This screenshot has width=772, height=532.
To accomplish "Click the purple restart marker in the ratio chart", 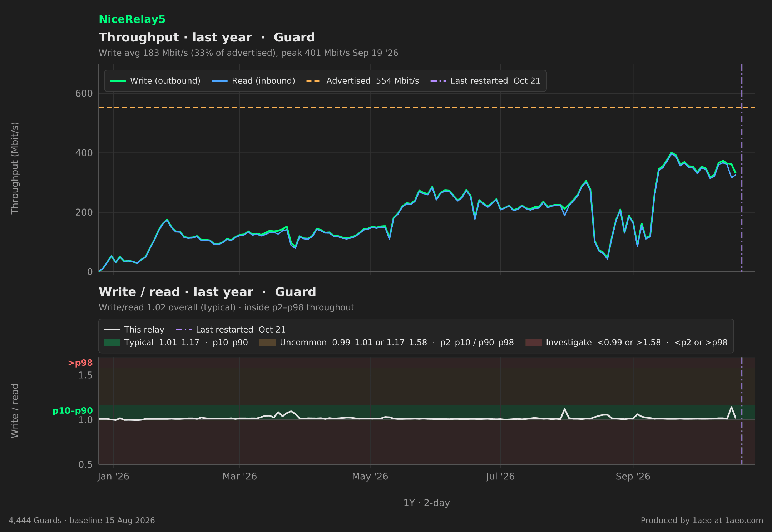I will coord(742,411).
